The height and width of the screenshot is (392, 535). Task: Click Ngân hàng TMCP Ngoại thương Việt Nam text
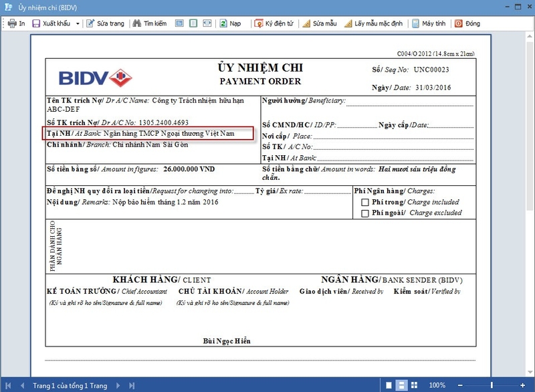[169, 133]
